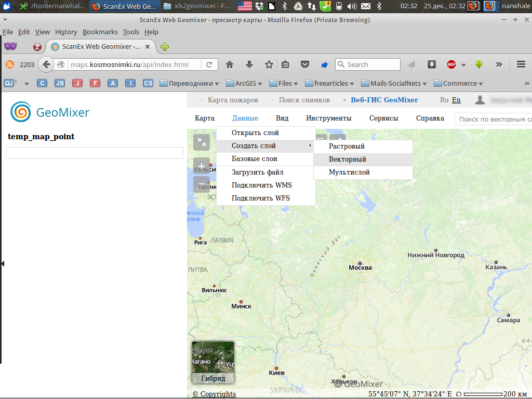
Task: Click the GeoMixer spiral logo
Action: tap(20, 112)
